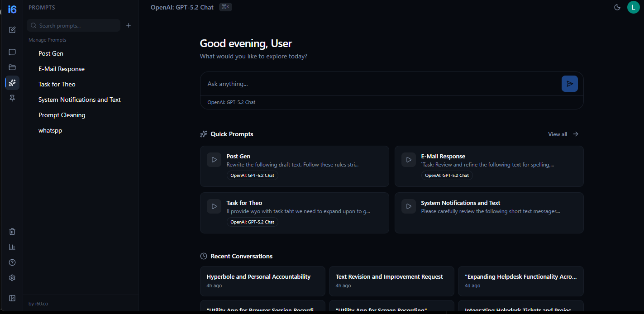Open Settings with the gear icon
The image size is (644, 314).
coord(12,277)
